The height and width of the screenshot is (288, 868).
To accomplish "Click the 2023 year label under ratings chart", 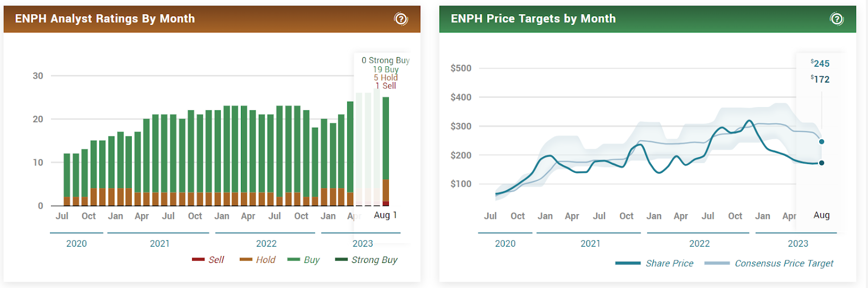I will (x=363, y=243).
